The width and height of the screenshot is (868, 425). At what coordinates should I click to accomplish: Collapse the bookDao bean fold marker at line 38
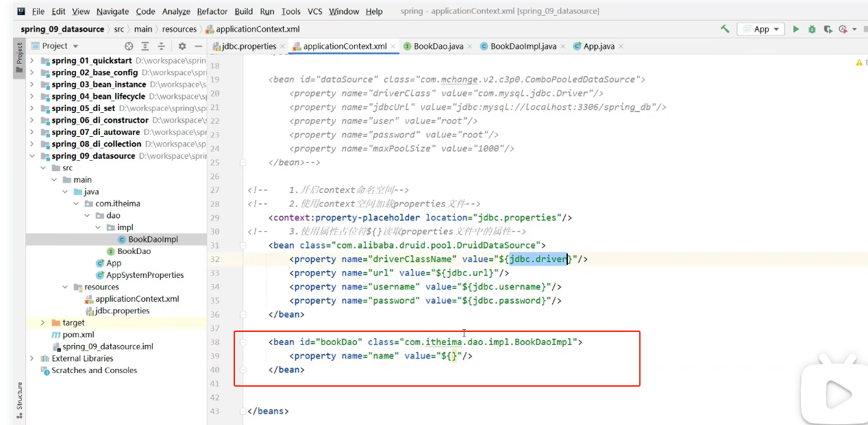click(x=243, y=342)
